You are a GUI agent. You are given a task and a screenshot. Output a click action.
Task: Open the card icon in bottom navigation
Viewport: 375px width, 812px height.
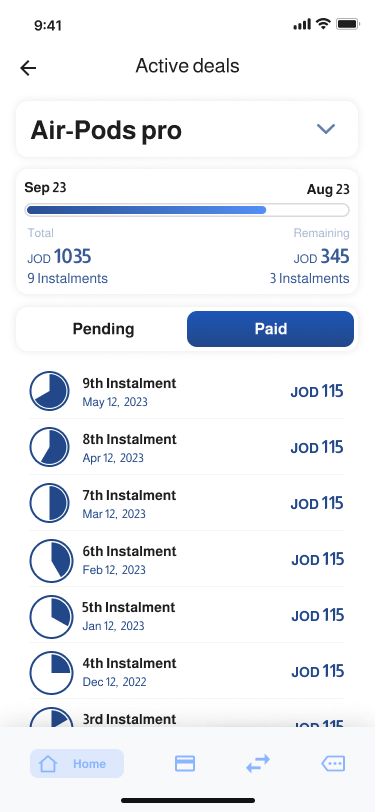pos(185,763)
